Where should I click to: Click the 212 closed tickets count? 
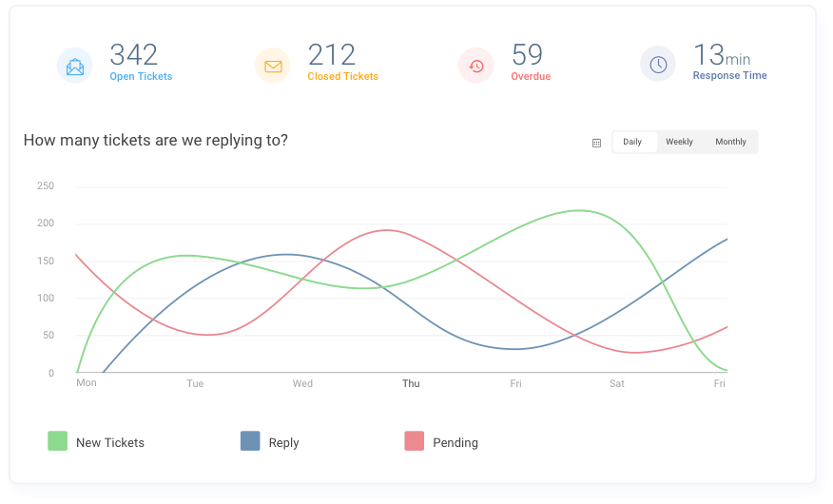[332, 54]
